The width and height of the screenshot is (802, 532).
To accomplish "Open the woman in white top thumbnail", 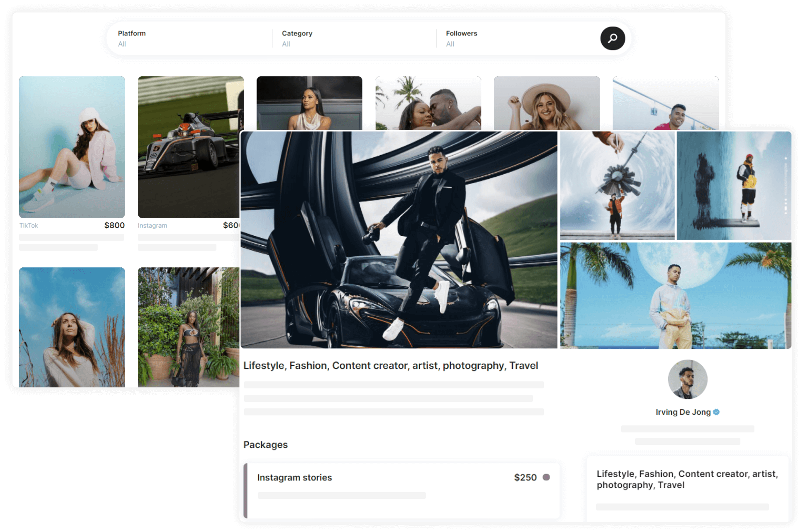I will click(x=309, y=103).
